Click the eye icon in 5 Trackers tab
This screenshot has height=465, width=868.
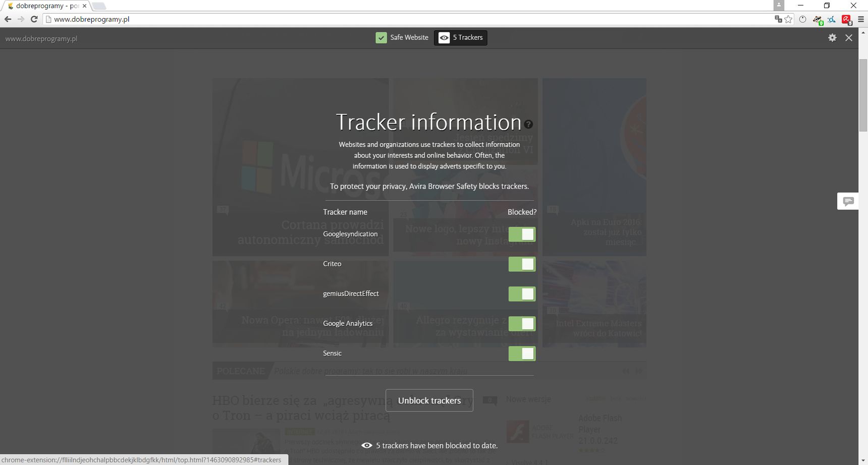[444, 38]
